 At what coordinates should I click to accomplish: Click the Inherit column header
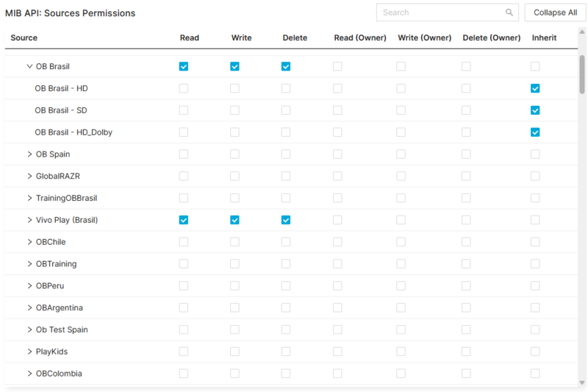(545, 38)
